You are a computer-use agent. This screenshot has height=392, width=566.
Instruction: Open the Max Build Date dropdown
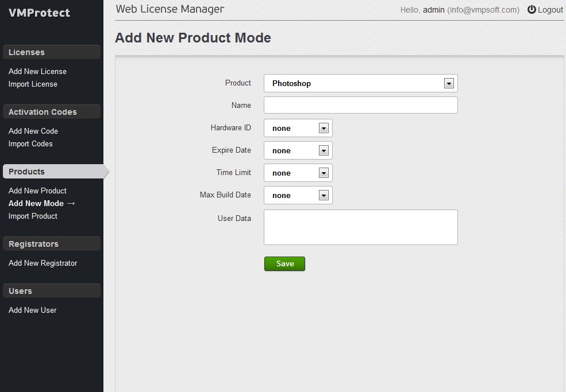pyautogui.click(x=298, y=196)
